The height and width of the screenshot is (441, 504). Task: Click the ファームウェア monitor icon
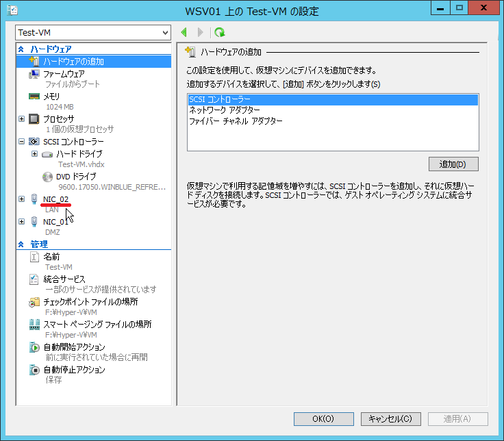pyautogui.click(x=34, y=74)
